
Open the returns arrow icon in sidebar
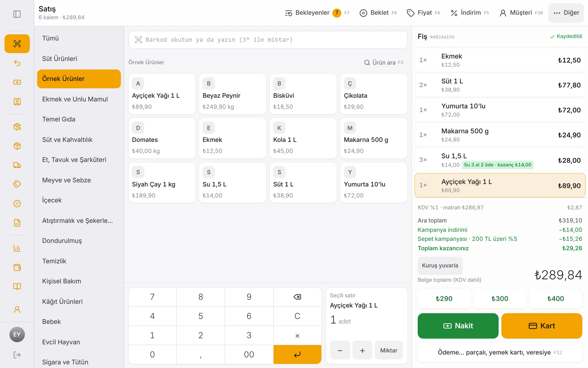pos(17,63)
